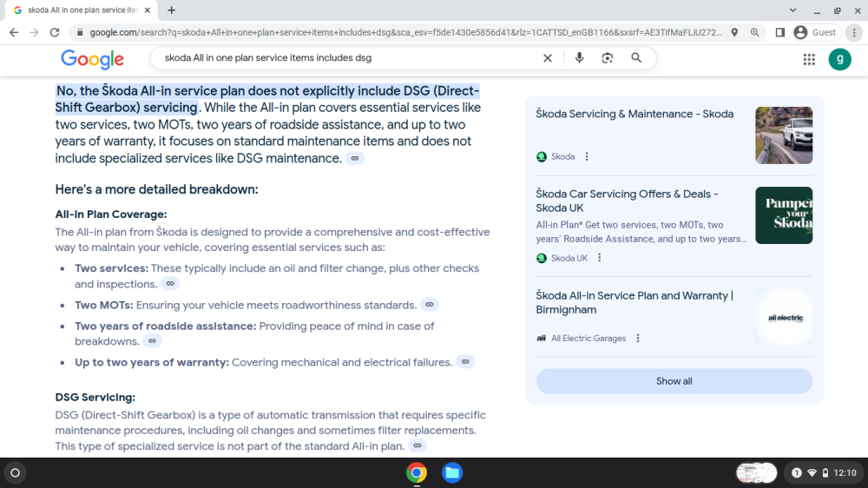
Task: Toggle the side panel icon
Action: click(x=780, y=33)
